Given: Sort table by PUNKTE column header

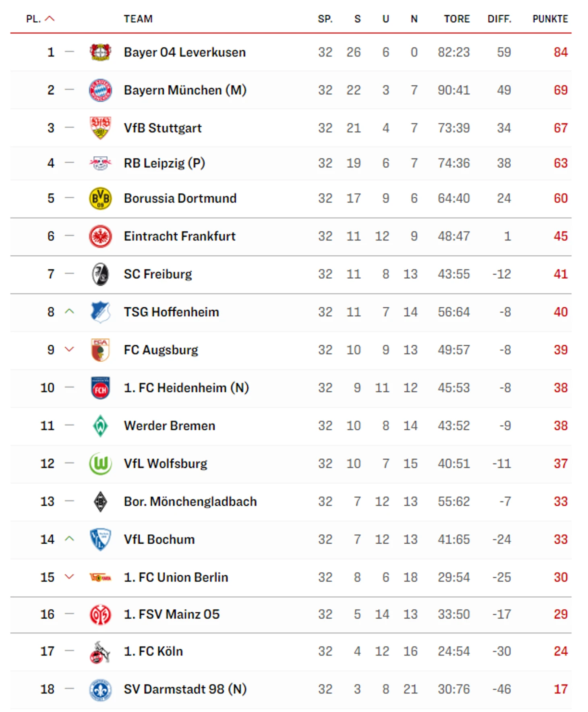Looking at the screenshot, I should coord(550,19).
